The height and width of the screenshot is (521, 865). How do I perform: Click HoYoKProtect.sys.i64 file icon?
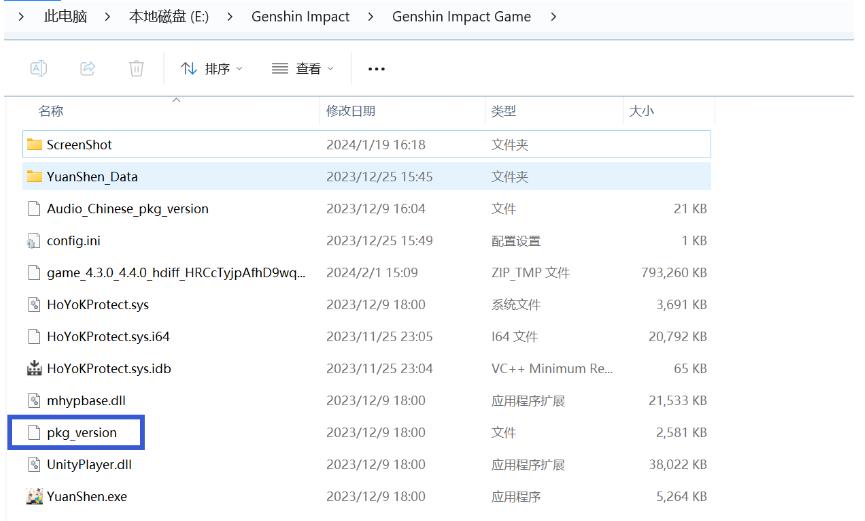[x=34, y=337]
